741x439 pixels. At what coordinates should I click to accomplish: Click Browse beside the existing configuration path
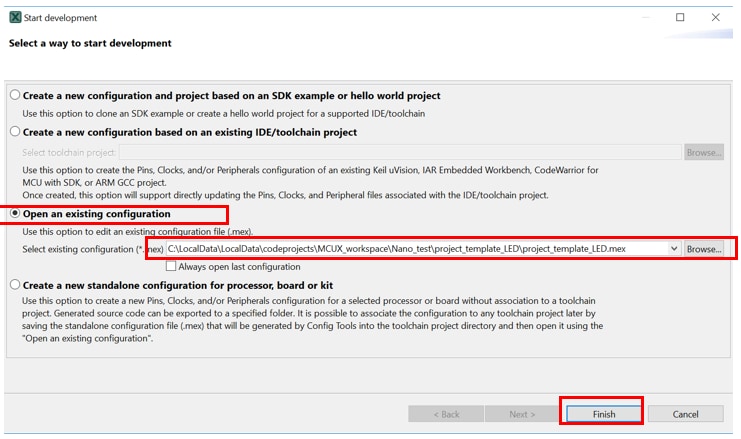[x=704, y=249]
